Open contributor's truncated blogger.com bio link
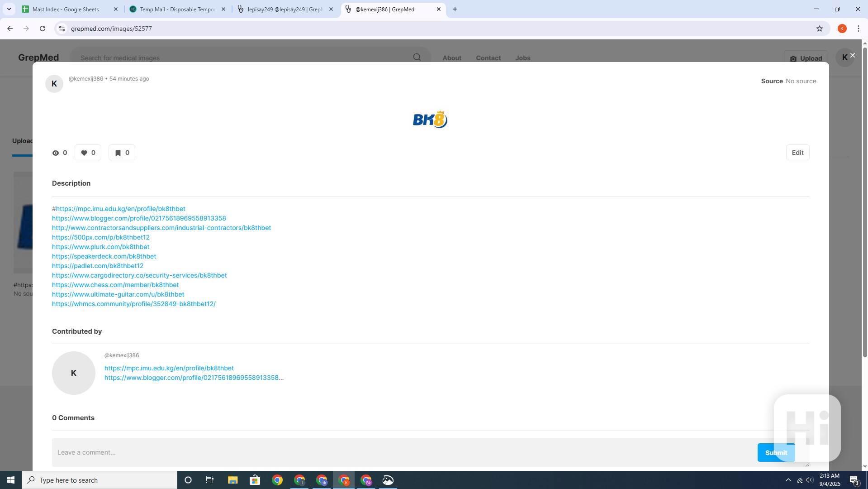This screenshot has height=489, width=868. coord(194,378)
